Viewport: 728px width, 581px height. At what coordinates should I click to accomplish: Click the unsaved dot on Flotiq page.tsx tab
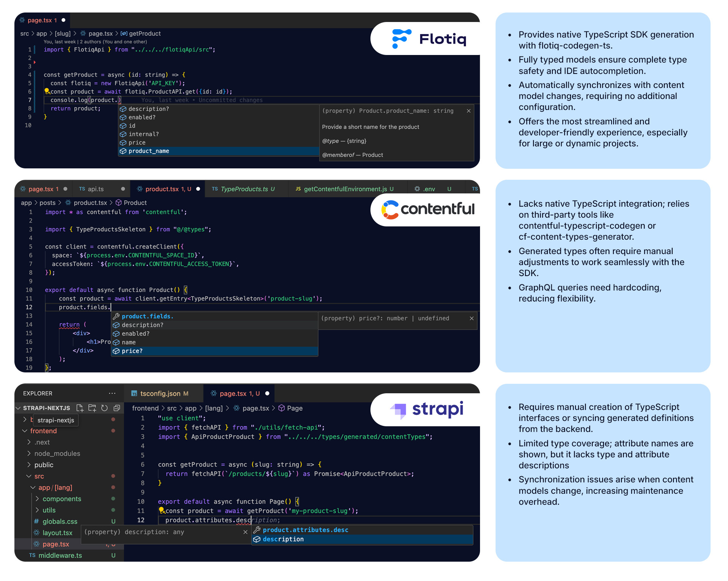tap(64, 20)
